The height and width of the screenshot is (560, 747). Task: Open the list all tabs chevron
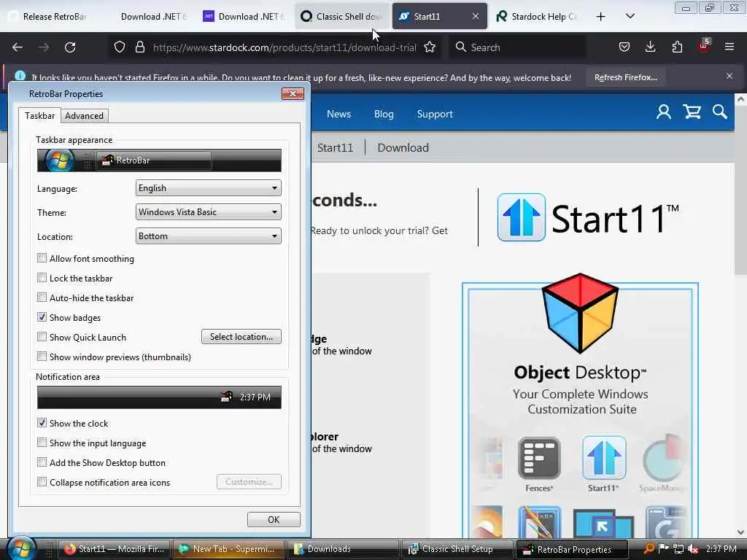pyautogui.click(x=630, y=17)
